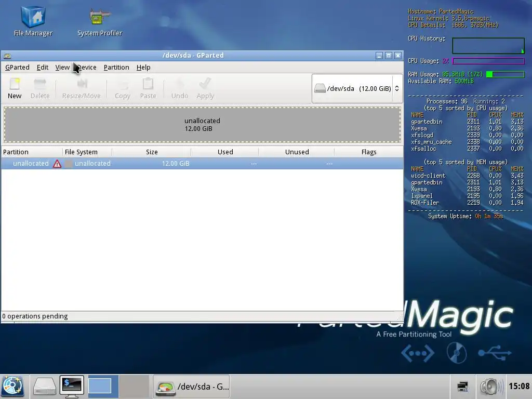The width and height of the screenshot is (532, 399).
Task: Click the File System column header
Action: (x=87, y=152)
